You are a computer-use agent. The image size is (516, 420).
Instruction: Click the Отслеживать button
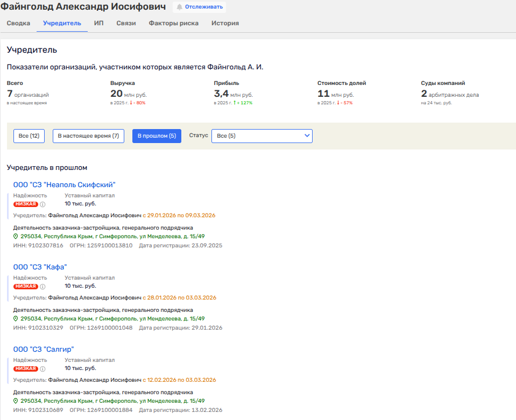coord(200,7)
